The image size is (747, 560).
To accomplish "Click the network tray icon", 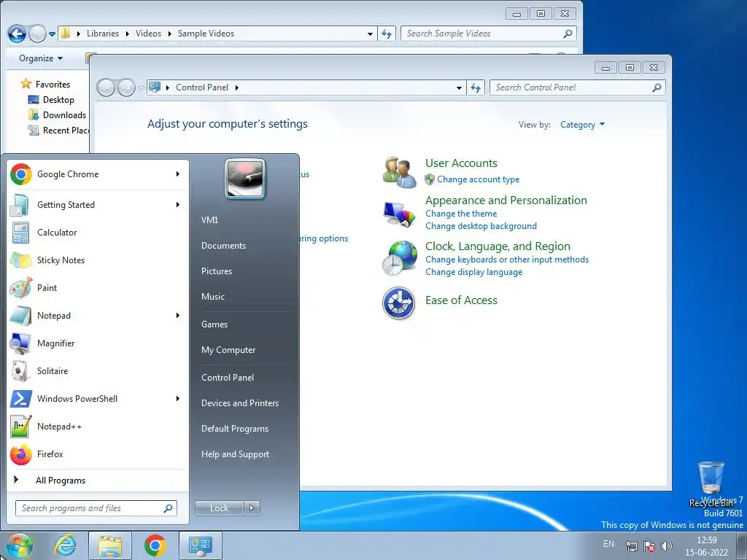I will (631, 546).
